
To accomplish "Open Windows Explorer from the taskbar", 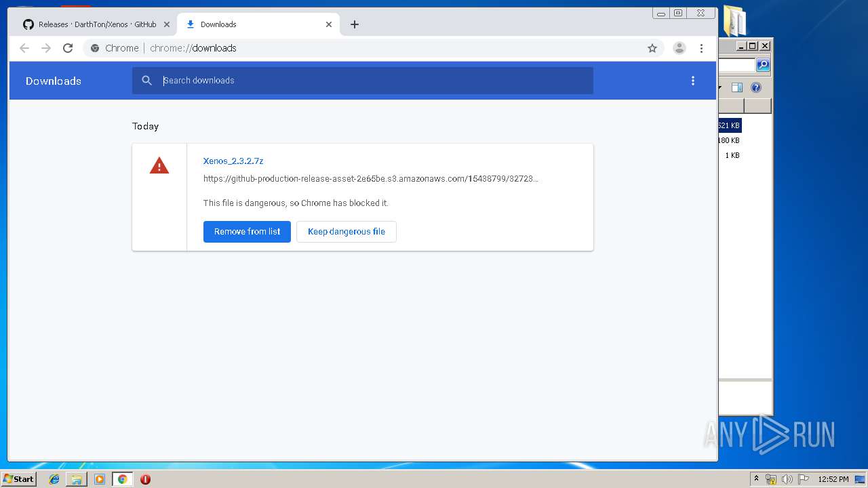I will point(77,479).
